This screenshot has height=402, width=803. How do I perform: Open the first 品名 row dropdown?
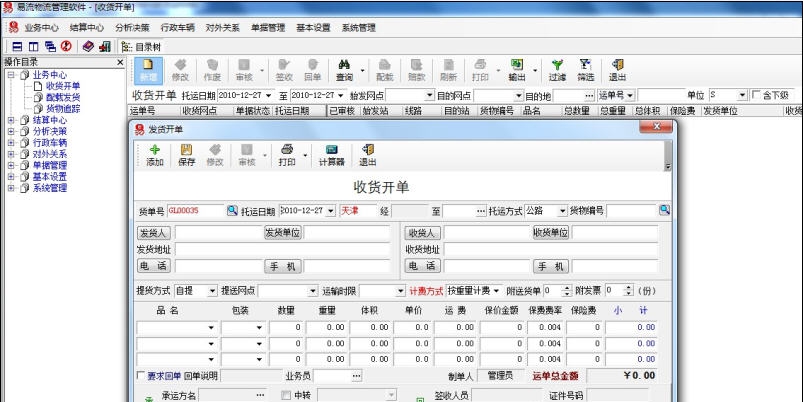(x=211, y=328)
